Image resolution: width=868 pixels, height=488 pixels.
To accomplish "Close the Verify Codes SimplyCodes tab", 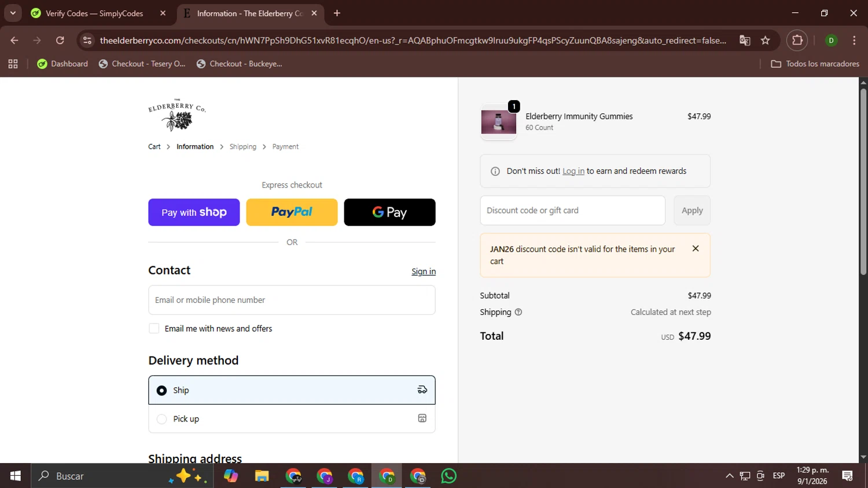I will click(x=163, y=13).
